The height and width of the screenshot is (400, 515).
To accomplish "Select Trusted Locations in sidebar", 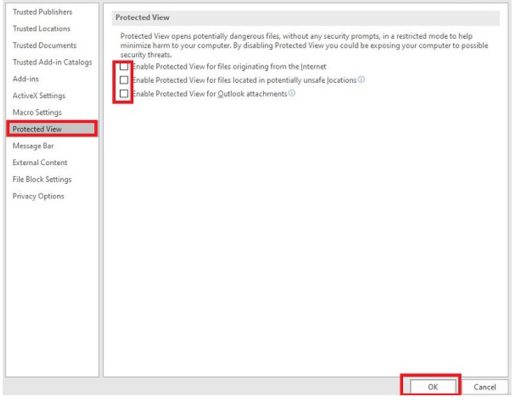I will (x=41, y=29).
